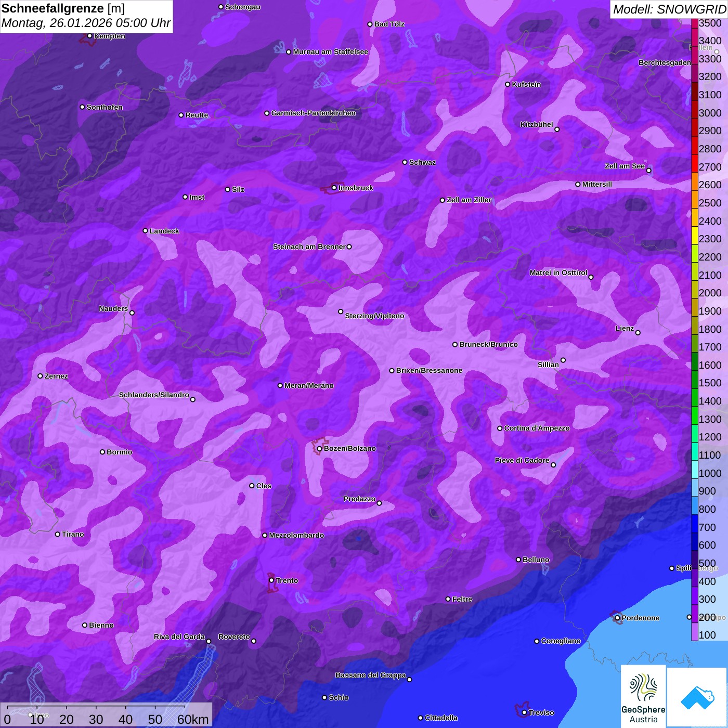The height and width of the screenshot is (728, 728).
Task: Click the Kempten marker dot
Action: (89, 36)
